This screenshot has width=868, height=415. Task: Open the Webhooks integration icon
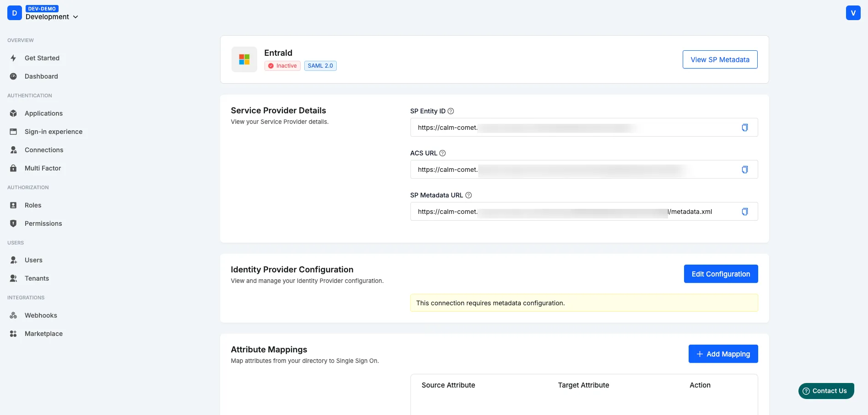click(x=13, y=315)
